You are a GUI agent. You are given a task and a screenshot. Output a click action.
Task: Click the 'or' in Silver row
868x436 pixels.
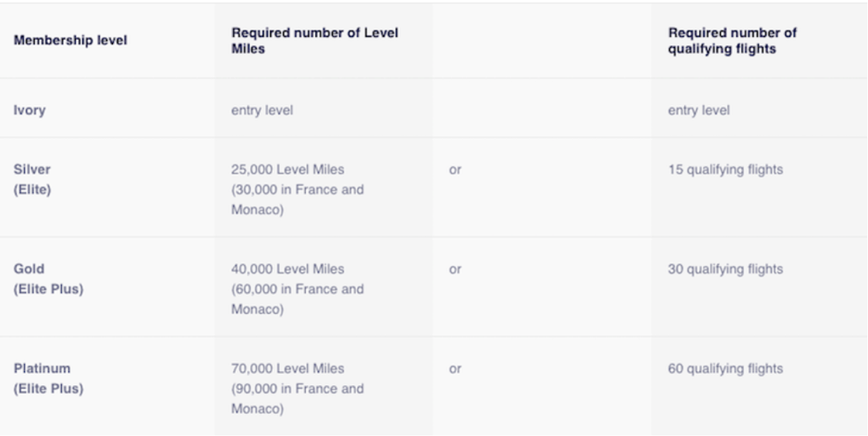pos(455,170)
